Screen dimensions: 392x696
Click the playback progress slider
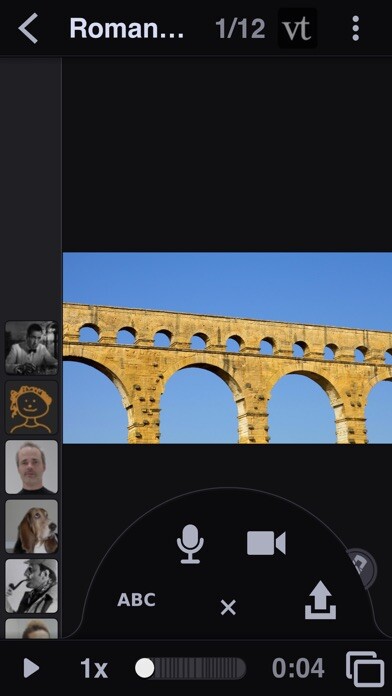(x=190, y=668)
